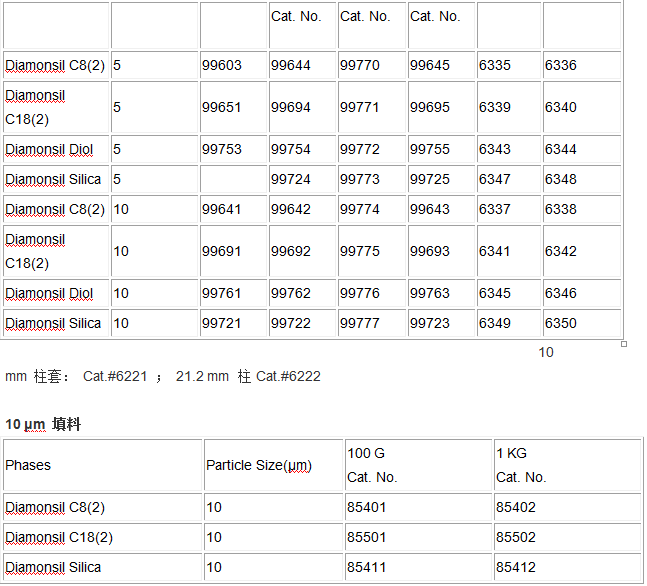Select cell 99693
The height and width of the screenshot is (586, 647).
[x=442, y=251]
